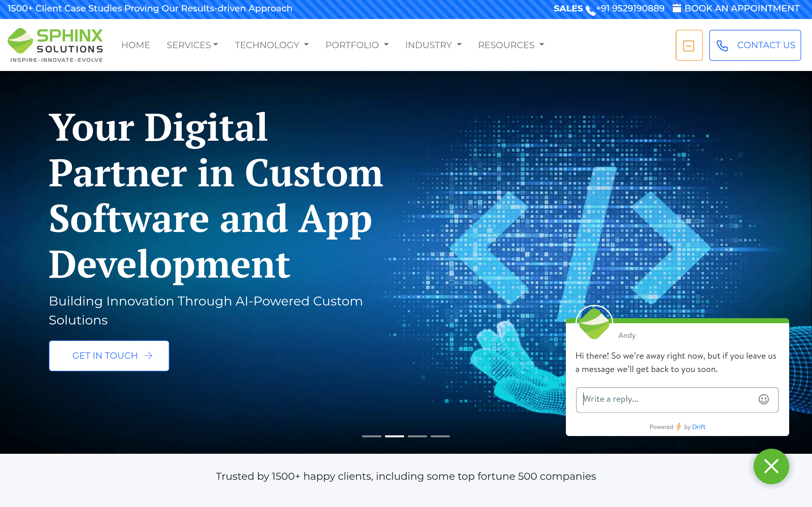Click the Sphinx Solutions logo
This screenshot has height=507, width=812.
[x=56, y=45]
